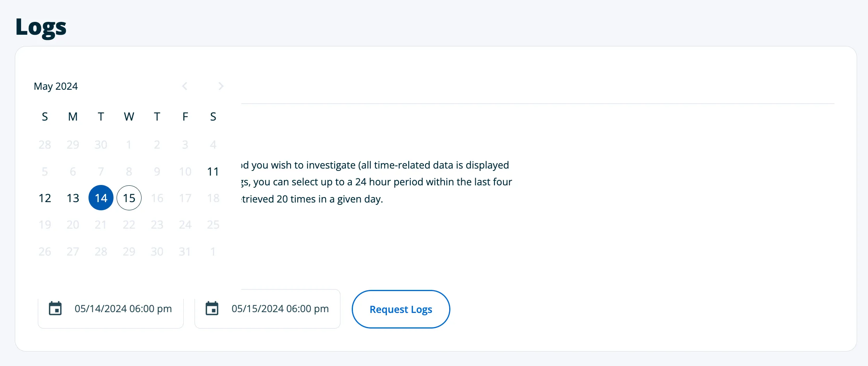Pick May 15 in the calendar
The width and height of the screenshot is (868, 366).
click(x=129, y=198)
